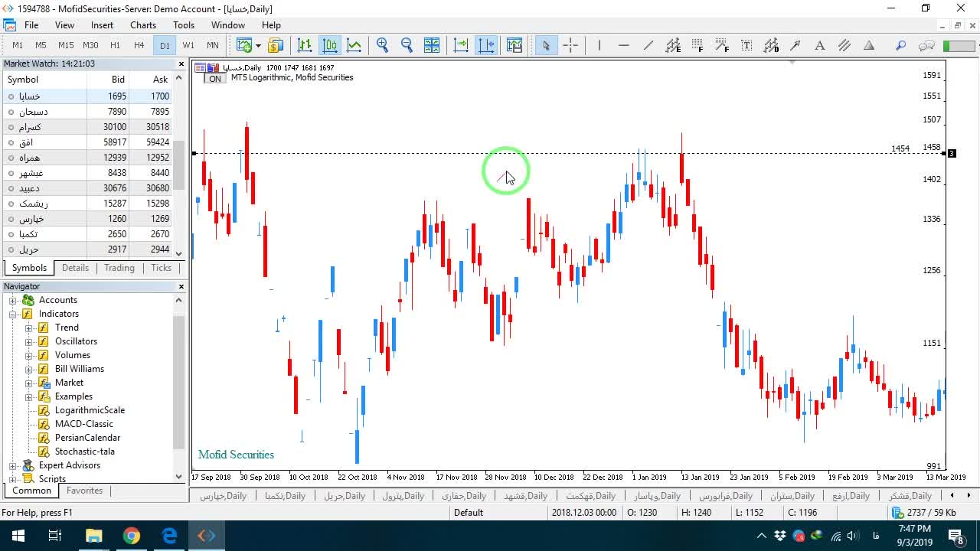The height and width of the screenshot is (551, 980).
Task: Switch to the Ticks tab
Action: [161, 268]
